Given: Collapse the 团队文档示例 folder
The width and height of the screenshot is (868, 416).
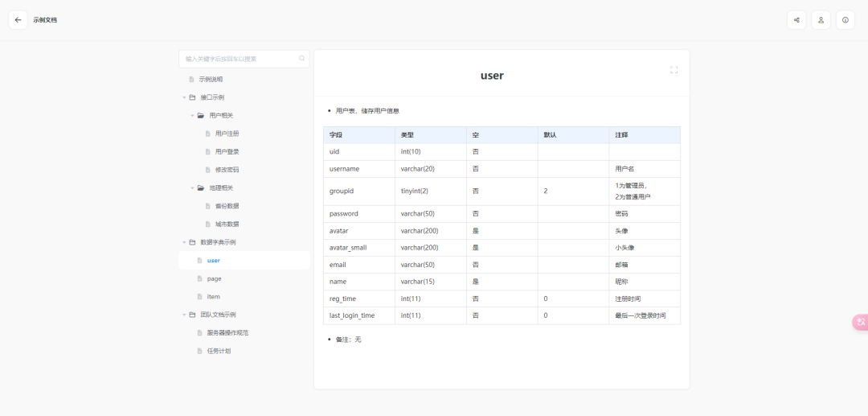Looking at the screenshot, I should click(x=183, y=315).
